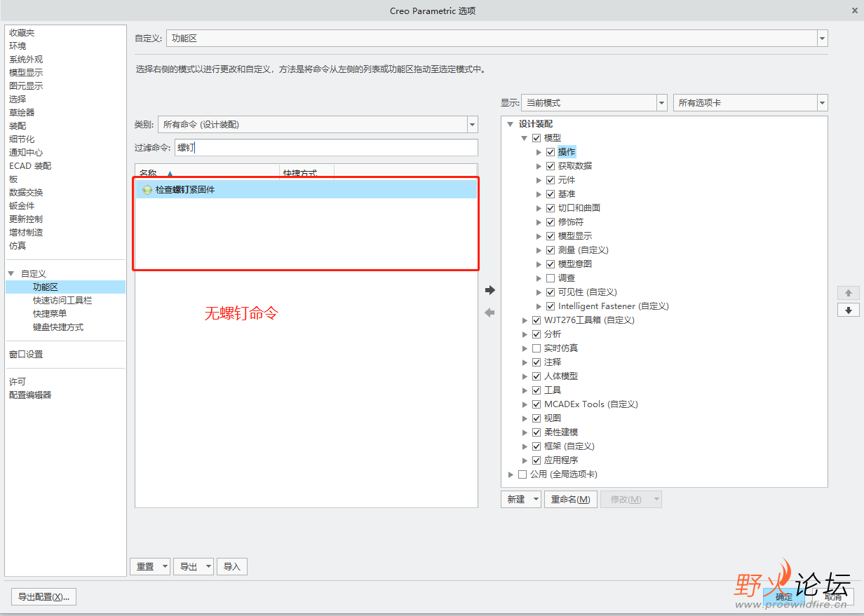
Task: Select the 检查螺钉紧固件 command row
Action: point(306,189)
